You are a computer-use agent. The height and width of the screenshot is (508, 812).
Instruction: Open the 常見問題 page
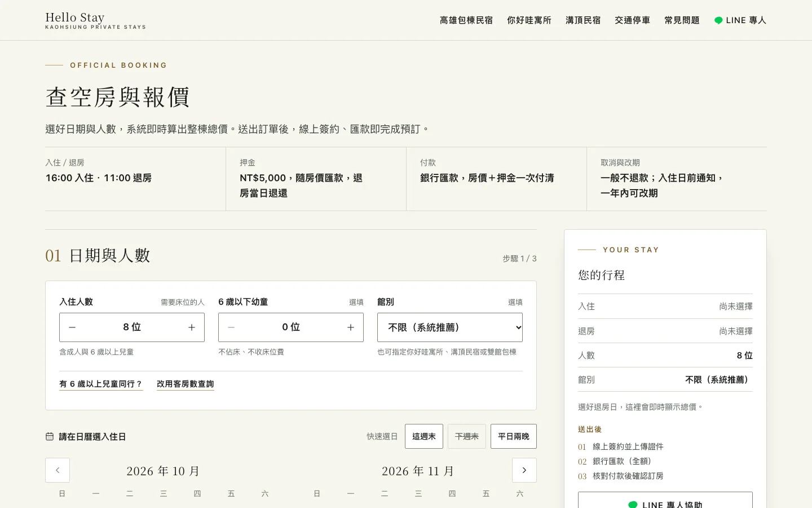[x=682, y=20]
